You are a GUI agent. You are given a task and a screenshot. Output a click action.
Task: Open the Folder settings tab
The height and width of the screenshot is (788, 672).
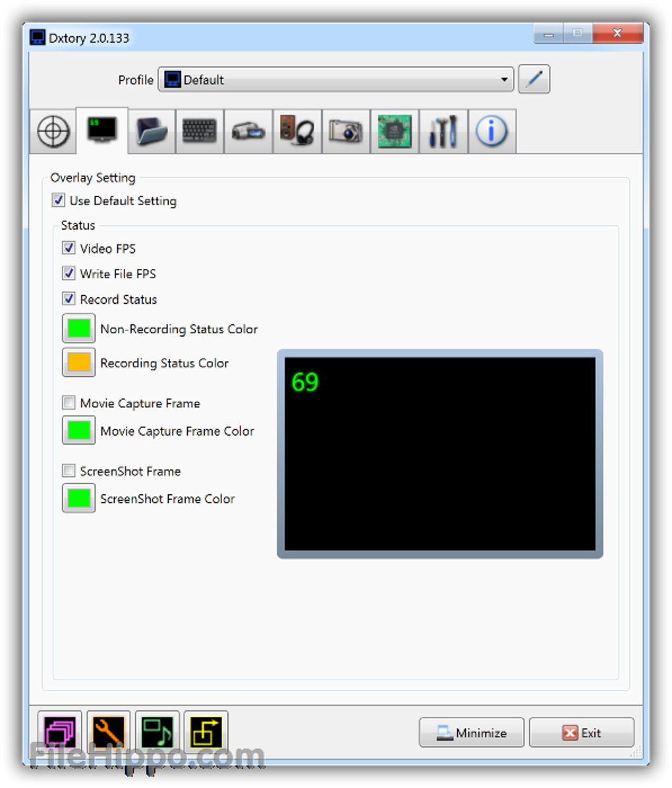tap(152, 131)
